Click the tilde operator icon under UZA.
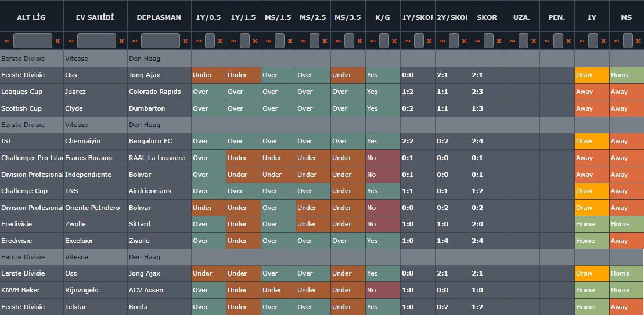The image size is (644, 315). [x=512, y=41]
